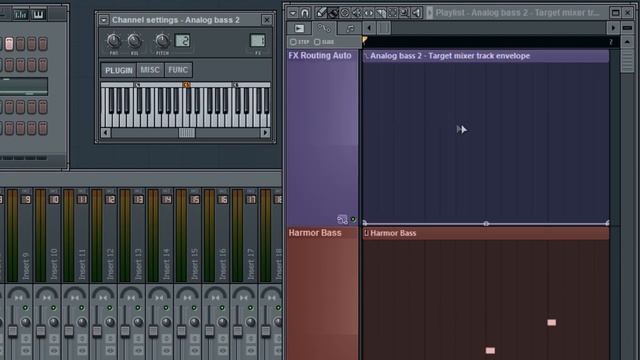Select mixer track Insert 15 label

point(194,264)
